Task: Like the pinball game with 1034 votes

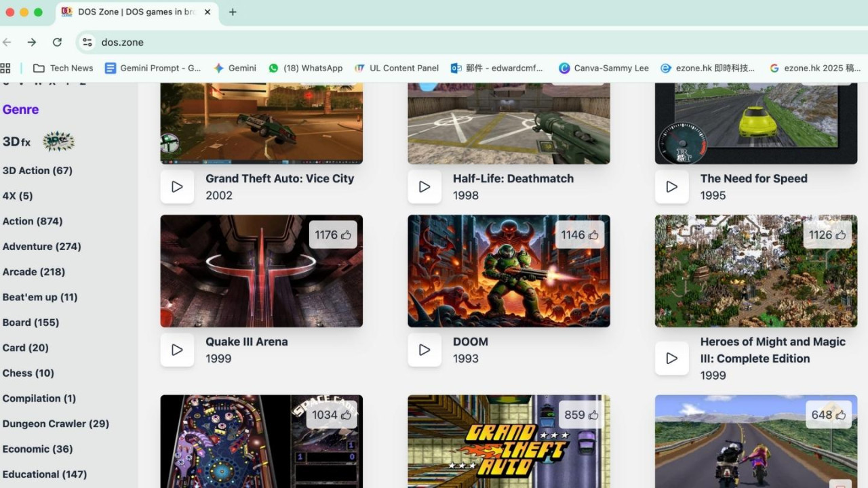Action: tap(333, 415)
